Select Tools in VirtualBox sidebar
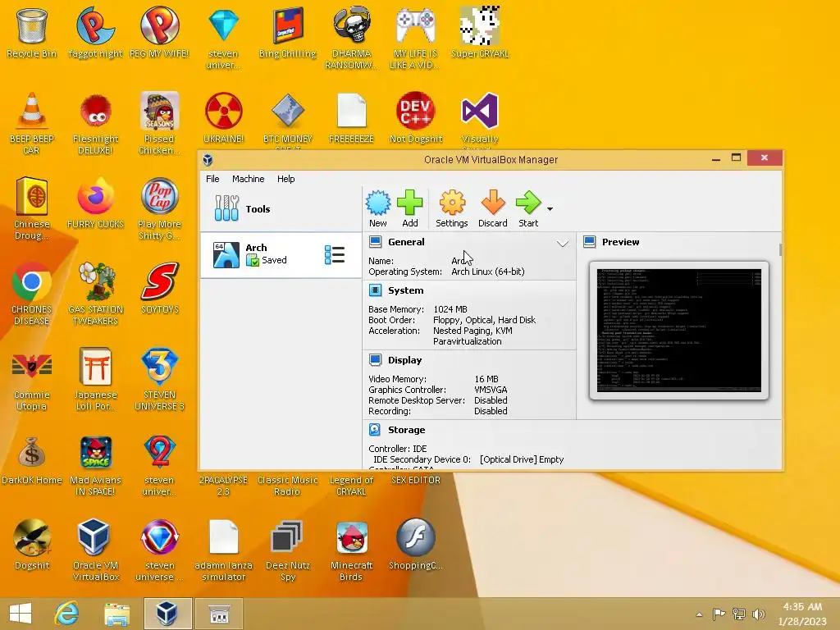 [x=281, y=209]
